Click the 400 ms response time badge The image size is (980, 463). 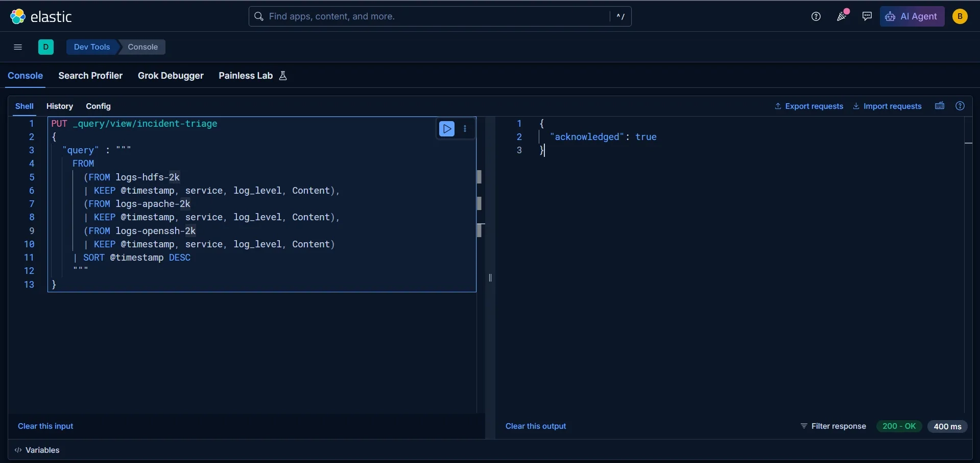pyautogui.click(x=947, y=426)
